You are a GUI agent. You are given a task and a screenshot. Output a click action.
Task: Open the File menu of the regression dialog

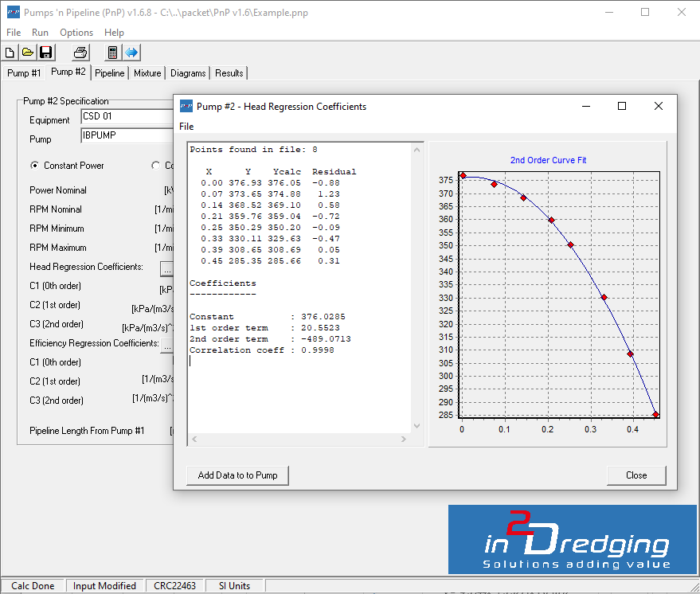click(x=186, y=126)
